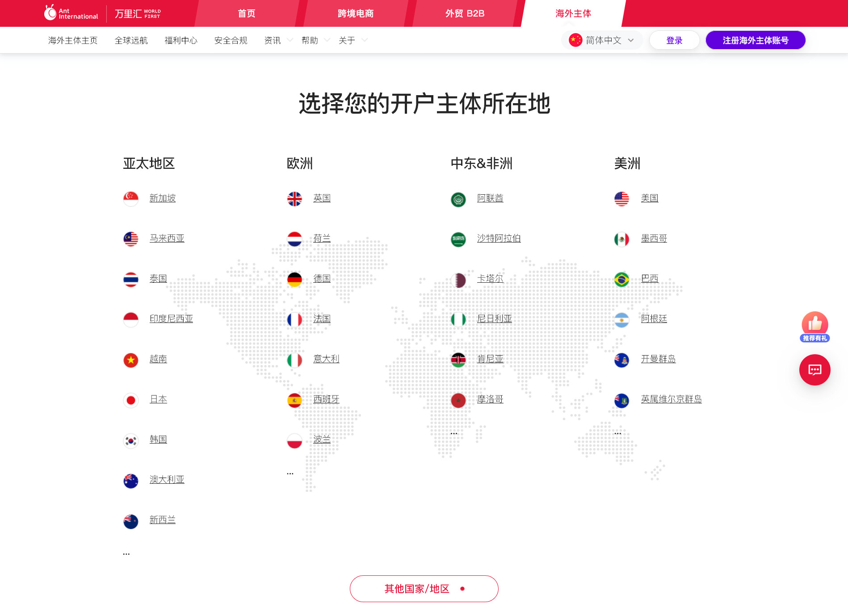This screenshot has height=616, width=848.
Task: Click the 注册海外主体账号 button
Action: (755, 40)
